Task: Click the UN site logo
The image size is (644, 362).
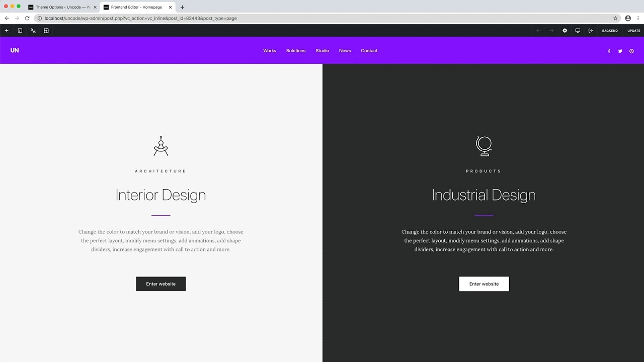Action: pos(15,50)
